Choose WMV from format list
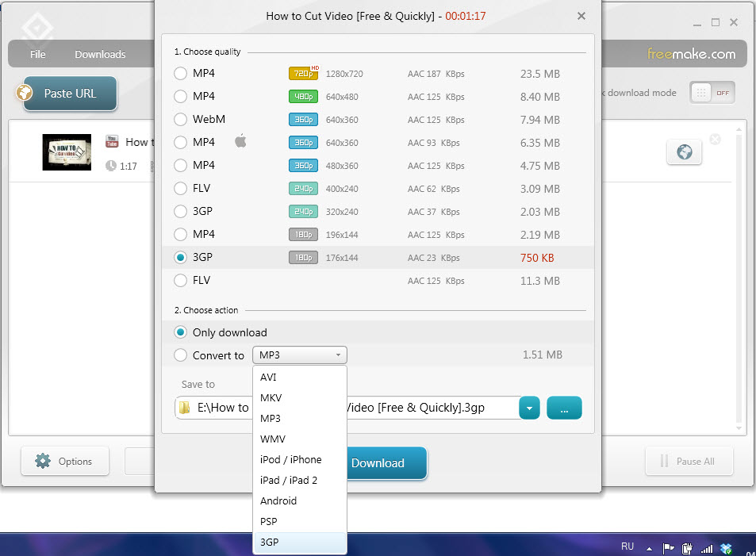 (299, 439)
